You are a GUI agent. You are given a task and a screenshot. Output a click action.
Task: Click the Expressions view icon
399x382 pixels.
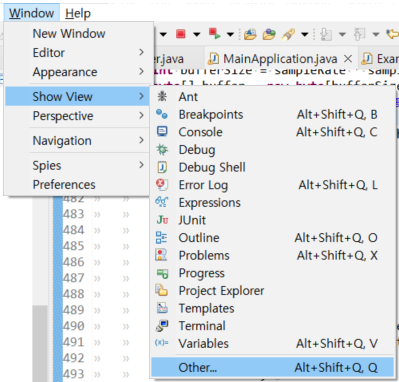click(162, 202)
